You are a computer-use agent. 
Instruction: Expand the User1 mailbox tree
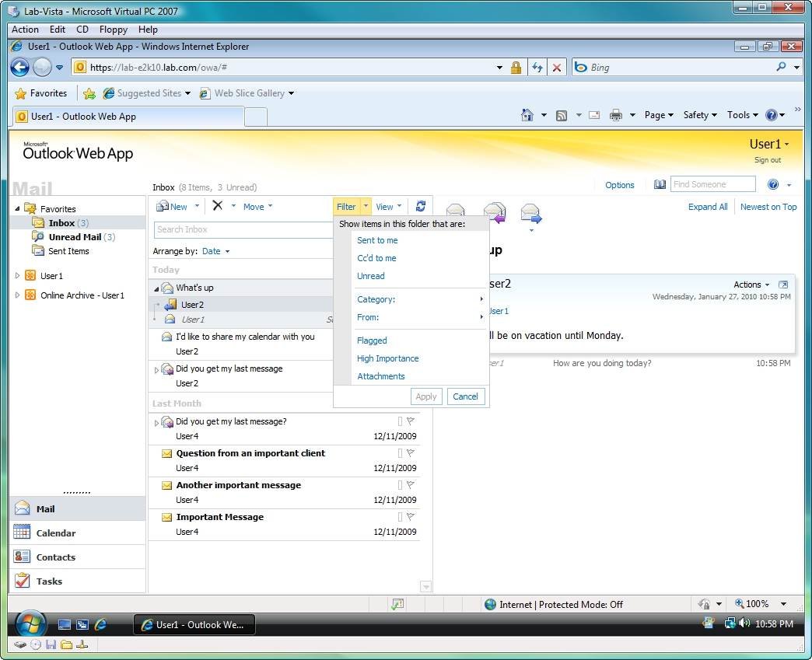[x=18, y=276]
